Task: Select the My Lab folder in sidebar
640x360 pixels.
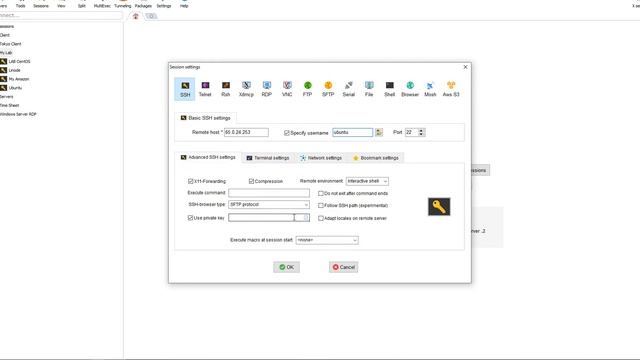Action: point(6,53)
